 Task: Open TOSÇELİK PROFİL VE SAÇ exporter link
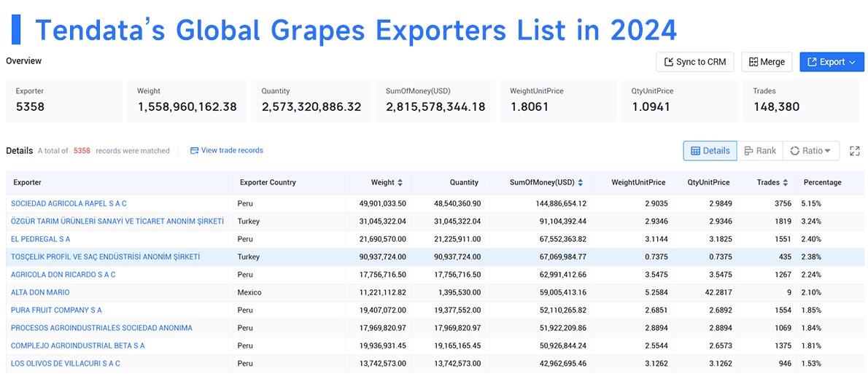[105, 257]
